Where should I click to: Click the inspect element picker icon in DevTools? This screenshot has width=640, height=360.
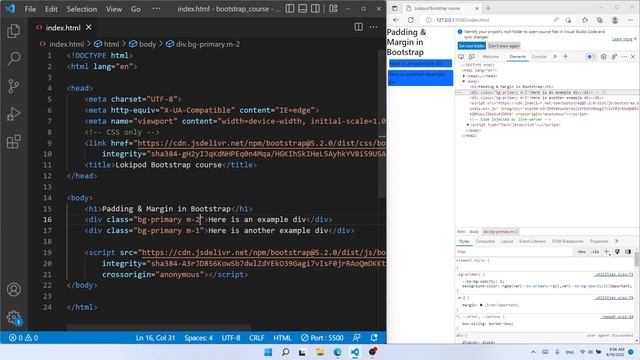[461, 57]
